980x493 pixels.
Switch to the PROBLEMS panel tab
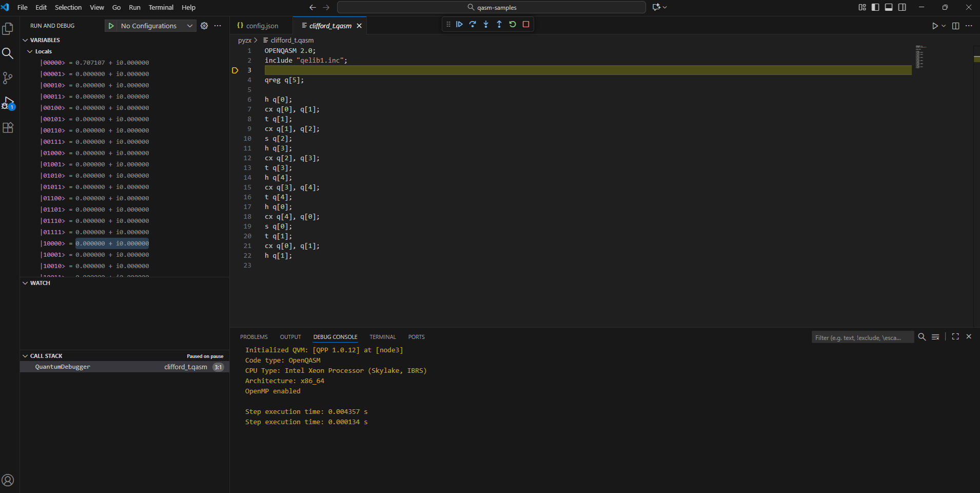pos(253,337)
